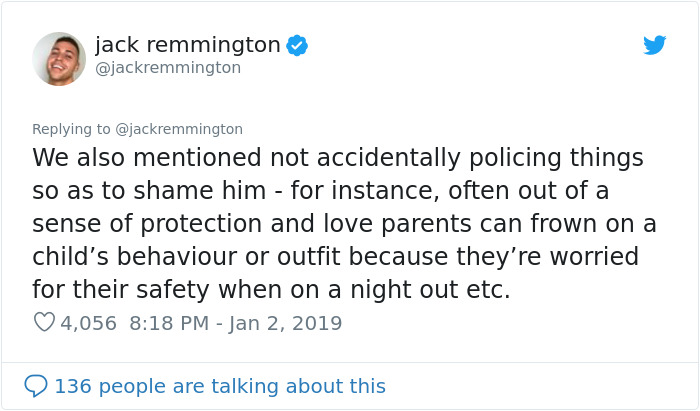Click the "Replying to" label text
The width and height of the screenshot is (700, 411).
[x=72, y=129]
